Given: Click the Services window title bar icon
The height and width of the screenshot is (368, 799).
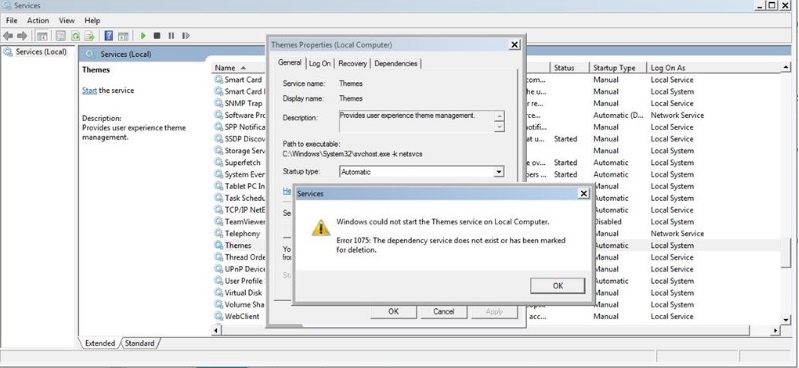Looking at the screenshot, I should point(7,5).
